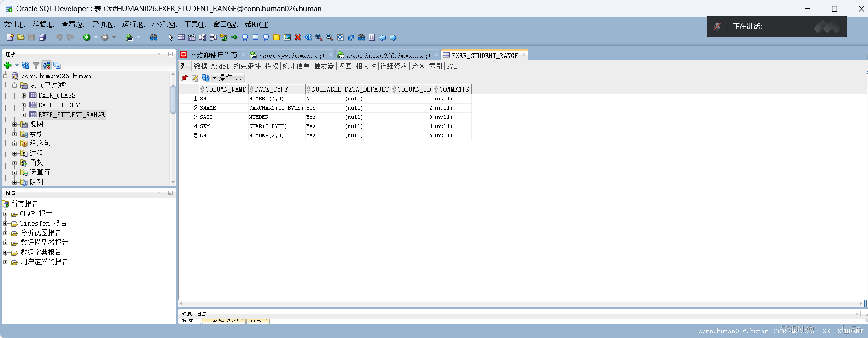This screenshot has height=338, width=868.
Task: Click the Zoom Out magnifier icon
Action: point(329,37)
